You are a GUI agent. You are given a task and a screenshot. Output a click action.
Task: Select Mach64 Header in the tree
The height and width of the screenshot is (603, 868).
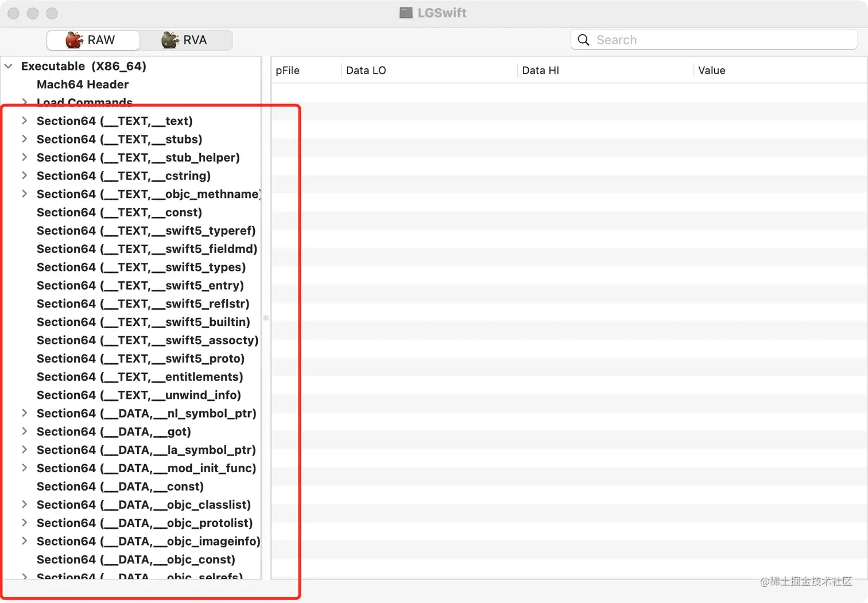pyautogui.click(x=131, y=84)
